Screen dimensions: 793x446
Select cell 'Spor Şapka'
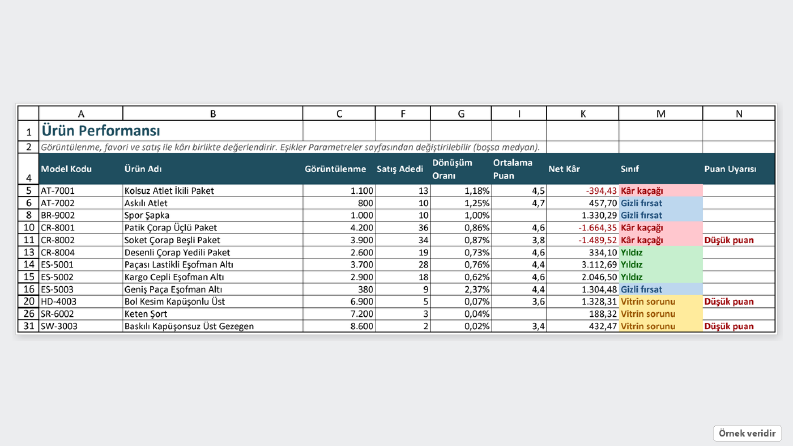tap(213, 215)
